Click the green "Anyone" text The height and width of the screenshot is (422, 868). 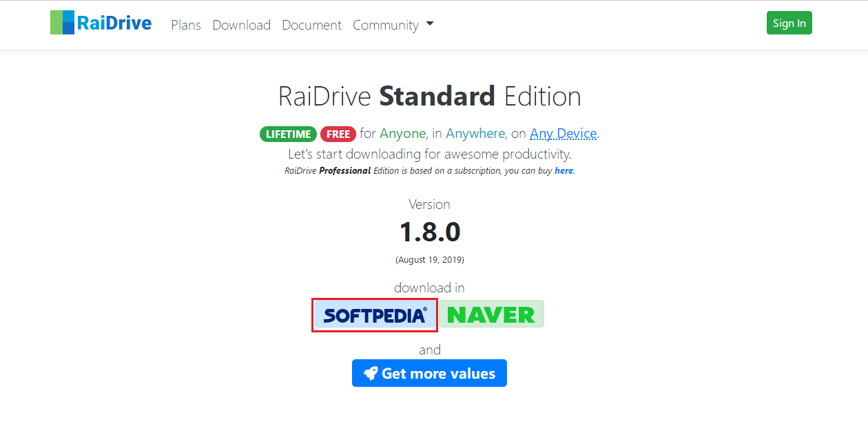403,133
